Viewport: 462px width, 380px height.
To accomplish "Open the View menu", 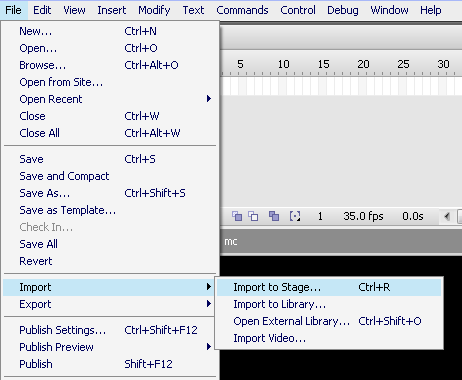I will (74, 10).
